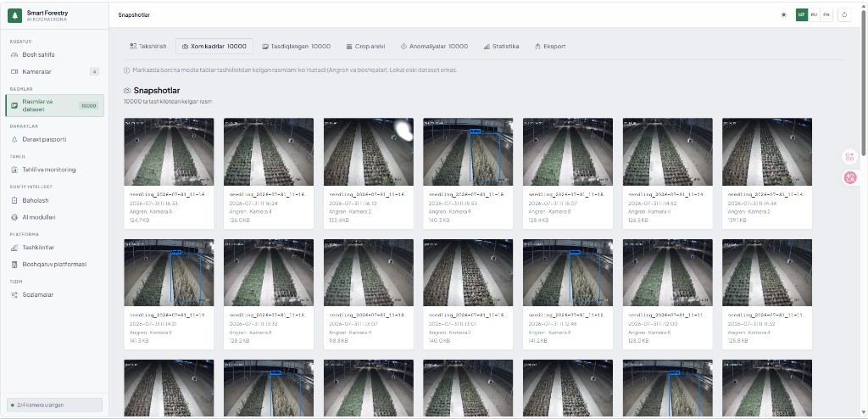868x419 pixels.
Task: Click the Daraxt pasporti tree icon
Action: [15, 139]
